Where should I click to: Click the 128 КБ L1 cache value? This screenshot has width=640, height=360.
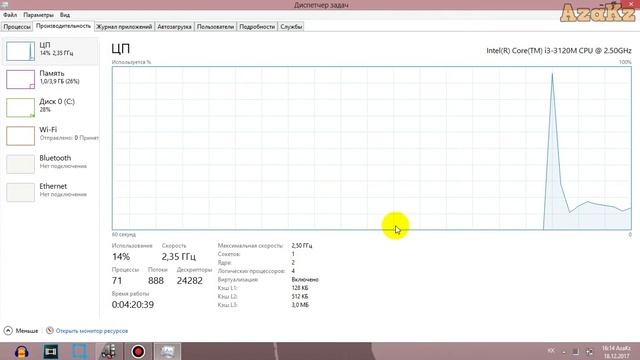[x=300, y=288]
